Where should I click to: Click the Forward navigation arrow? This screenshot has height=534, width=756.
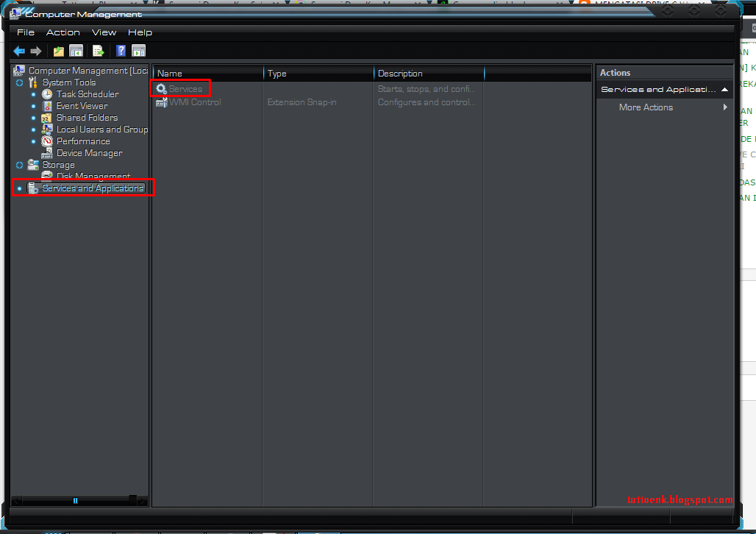point(35,51)
